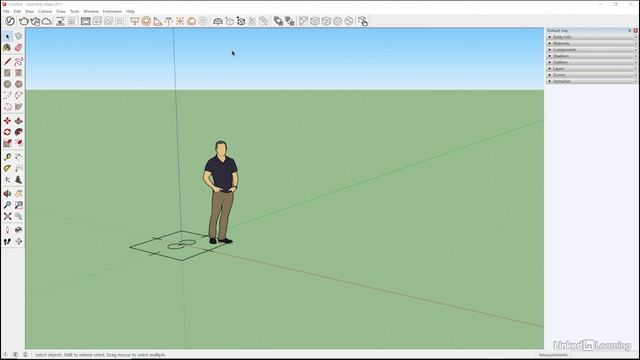
Task: Select the Position Camera tool
Action: point(7,230)
